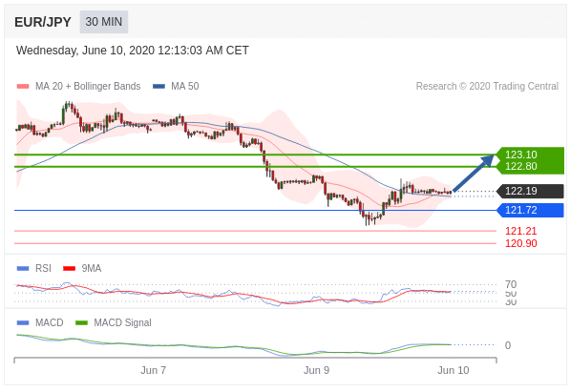
Task: Click the 9MA red legend marker
Action: pos(69,268)
